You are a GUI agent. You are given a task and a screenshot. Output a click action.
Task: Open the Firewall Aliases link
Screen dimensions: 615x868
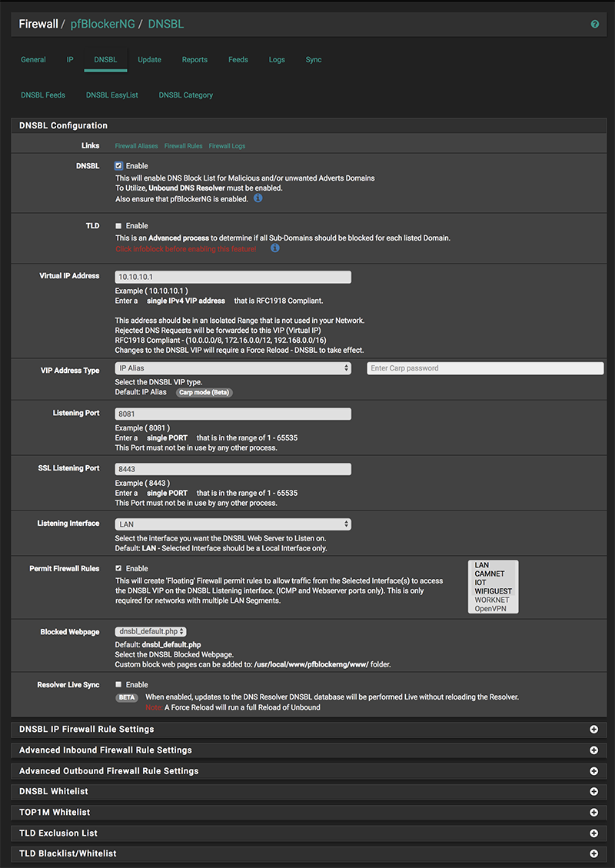point(136,146)
